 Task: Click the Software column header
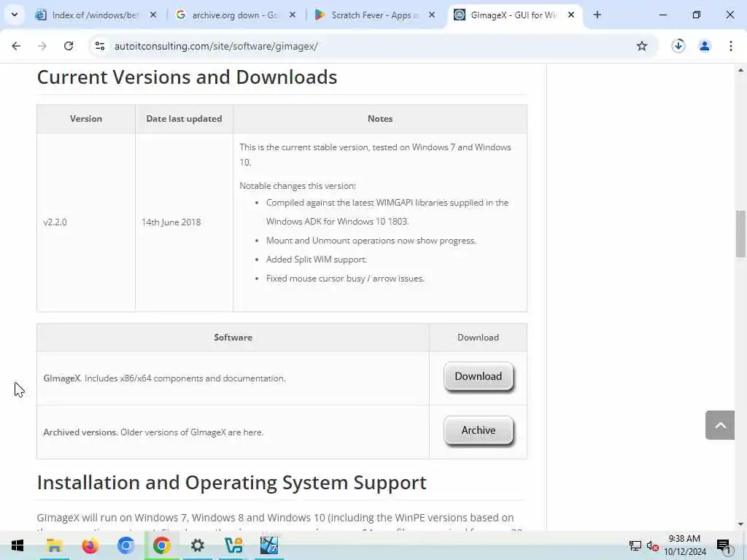pos(233,337)
